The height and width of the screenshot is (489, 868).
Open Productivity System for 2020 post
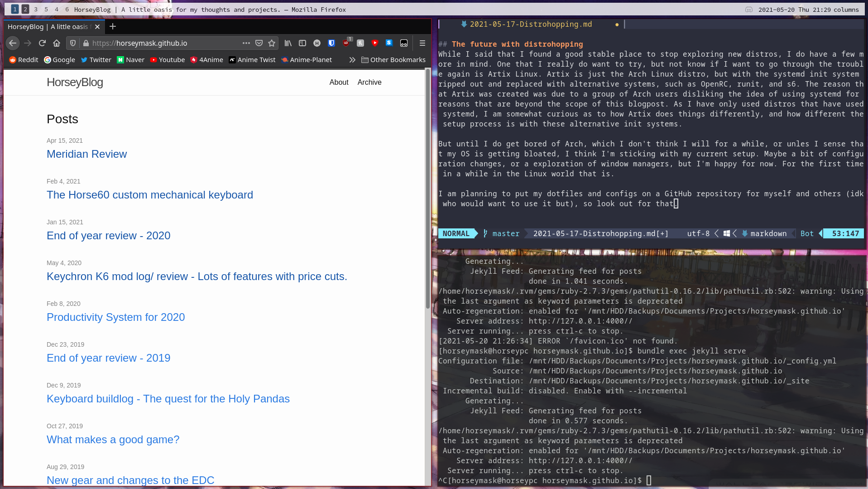pyautogui.click(x=115, y=317)
